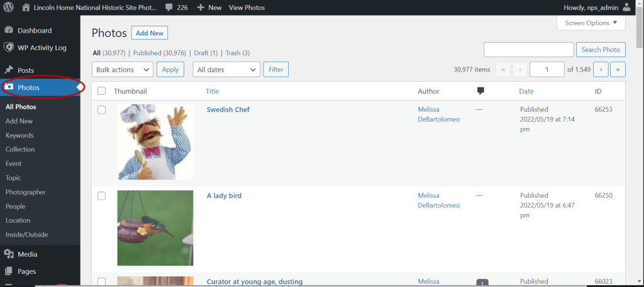Open the site home icon in admin bar
644x287 pixels.
click(26, 8)
